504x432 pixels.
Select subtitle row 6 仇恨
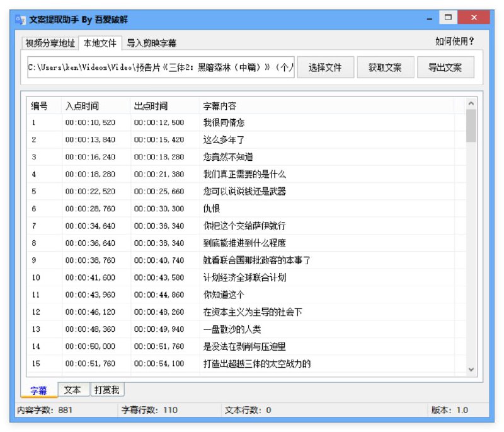click(x=211, y=208)
